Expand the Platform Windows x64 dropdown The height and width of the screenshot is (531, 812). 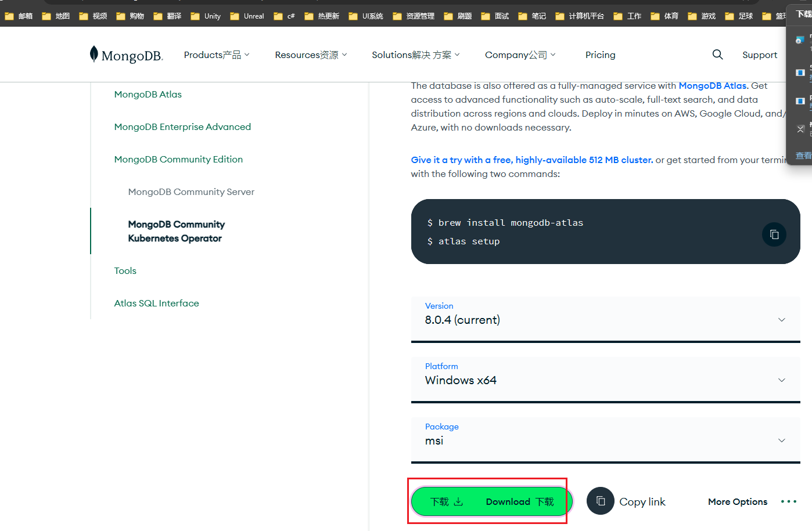tap(605, 380)
